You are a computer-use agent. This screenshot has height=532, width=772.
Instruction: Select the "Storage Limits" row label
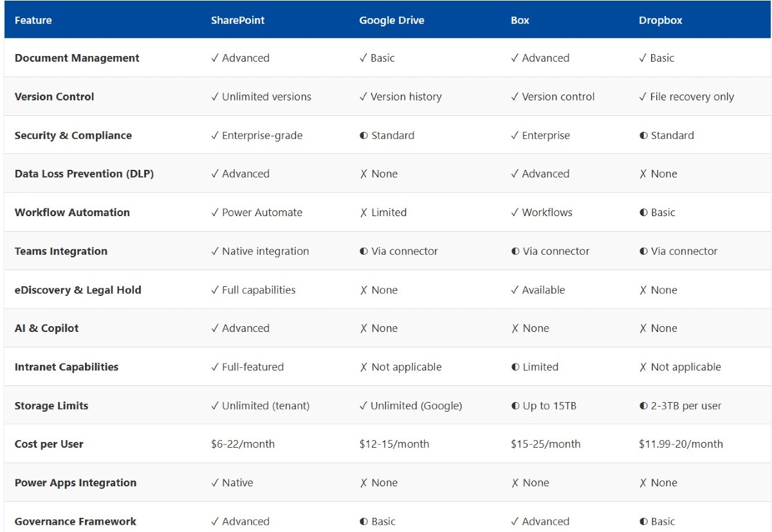click(x=51, y=405)
